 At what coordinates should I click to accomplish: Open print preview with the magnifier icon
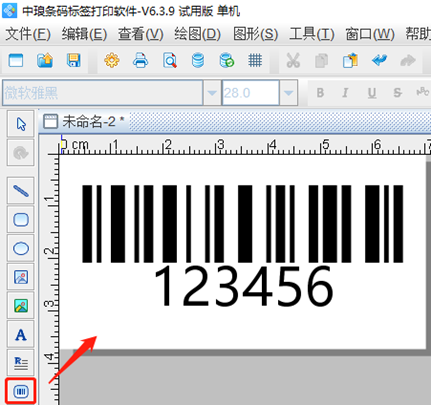(x=170, y=61)
